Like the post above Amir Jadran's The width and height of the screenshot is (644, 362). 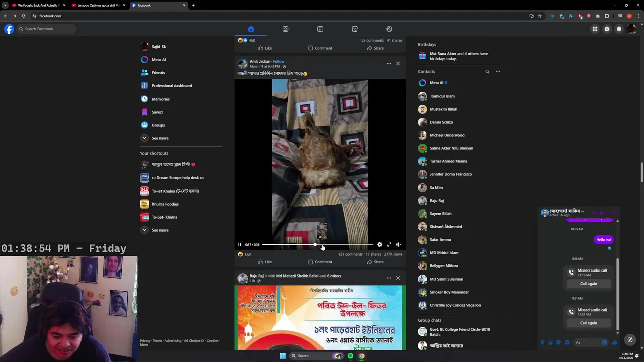click(x=265, y=48)
